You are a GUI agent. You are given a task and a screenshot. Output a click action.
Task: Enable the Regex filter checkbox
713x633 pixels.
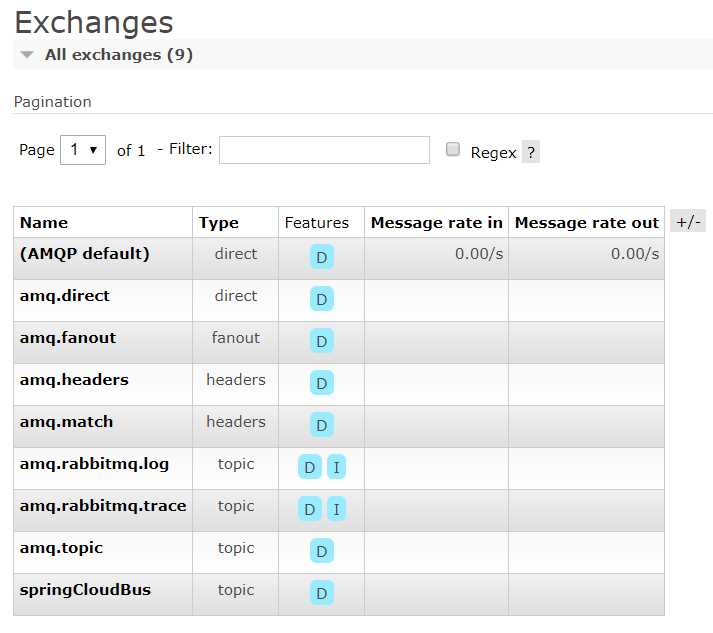[453, 150]
